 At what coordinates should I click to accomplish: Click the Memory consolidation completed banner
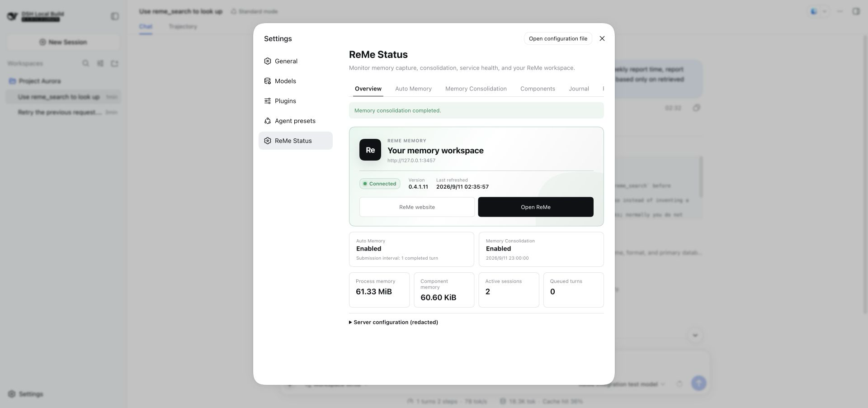coord(476,110)
